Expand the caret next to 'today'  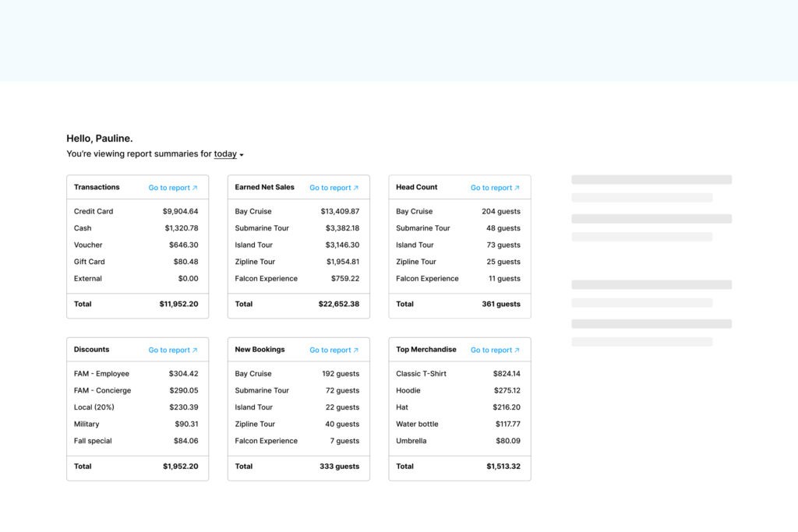point(241,154)
